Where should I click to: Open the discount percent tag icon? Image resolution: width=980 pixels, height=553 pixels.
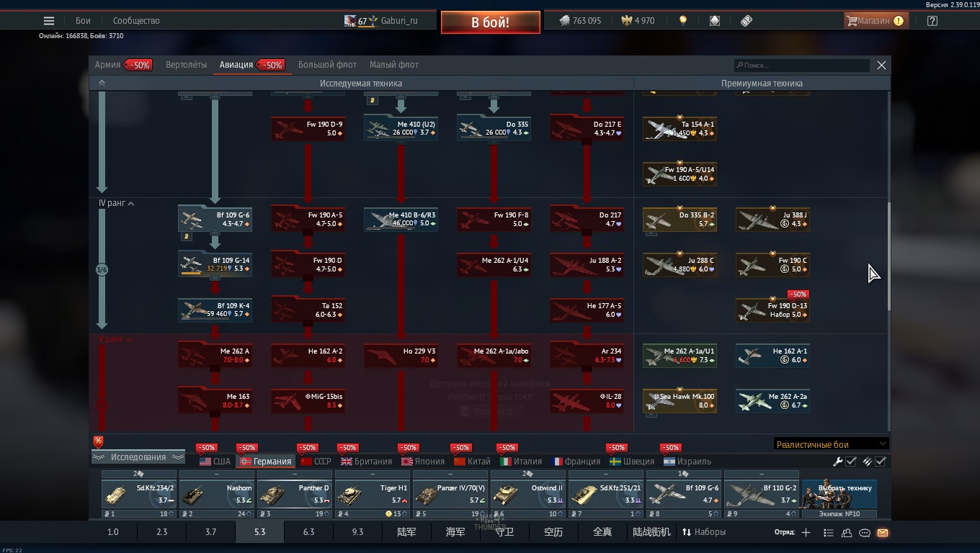pyautogui.click(x=98, y=441)
